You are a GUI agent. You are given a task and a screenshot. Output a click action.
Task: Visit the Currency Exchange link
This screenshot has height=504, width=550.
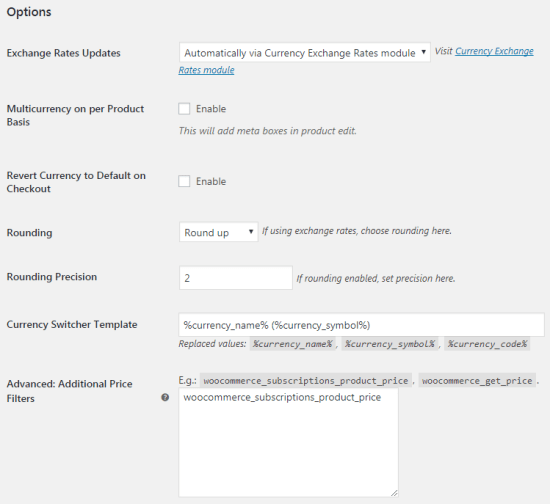(x=494, y=51)
